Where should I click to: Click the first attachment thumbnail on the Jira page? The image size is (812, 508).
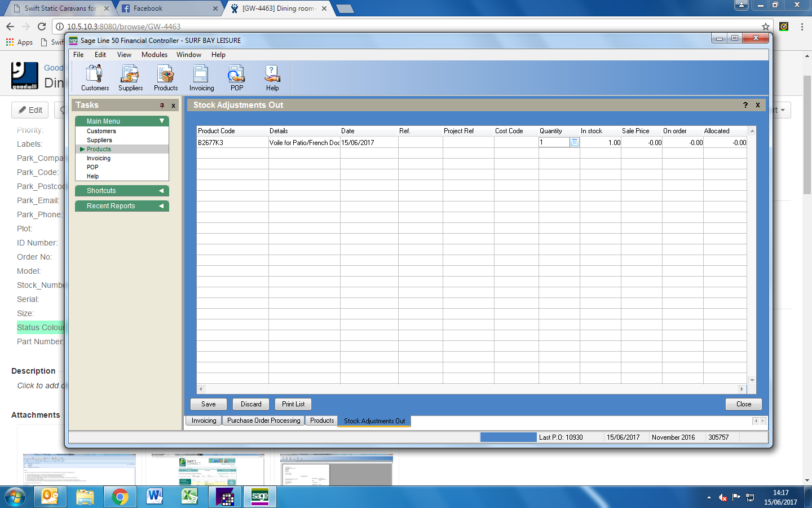80,469
